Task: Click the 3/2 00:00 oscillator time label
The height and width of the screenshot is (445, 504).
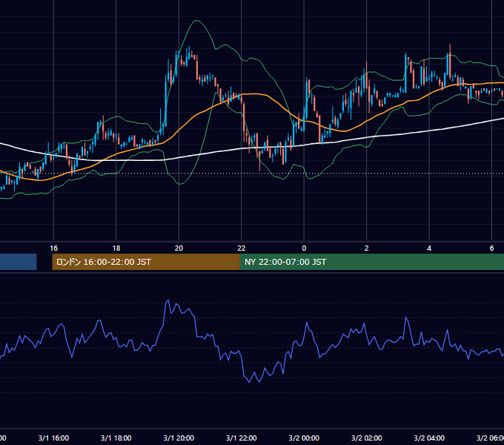Action: [x=304, y=438]
